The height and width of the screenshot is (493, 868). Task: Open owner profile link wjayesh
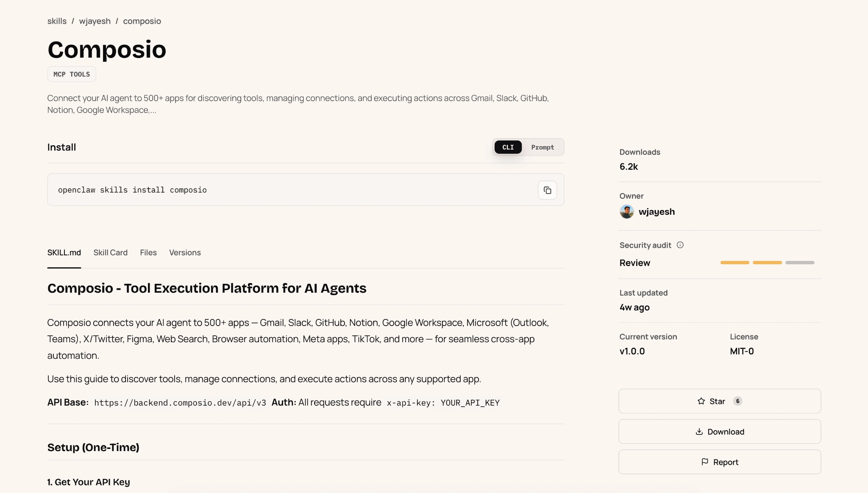click(x=657, y=212)
